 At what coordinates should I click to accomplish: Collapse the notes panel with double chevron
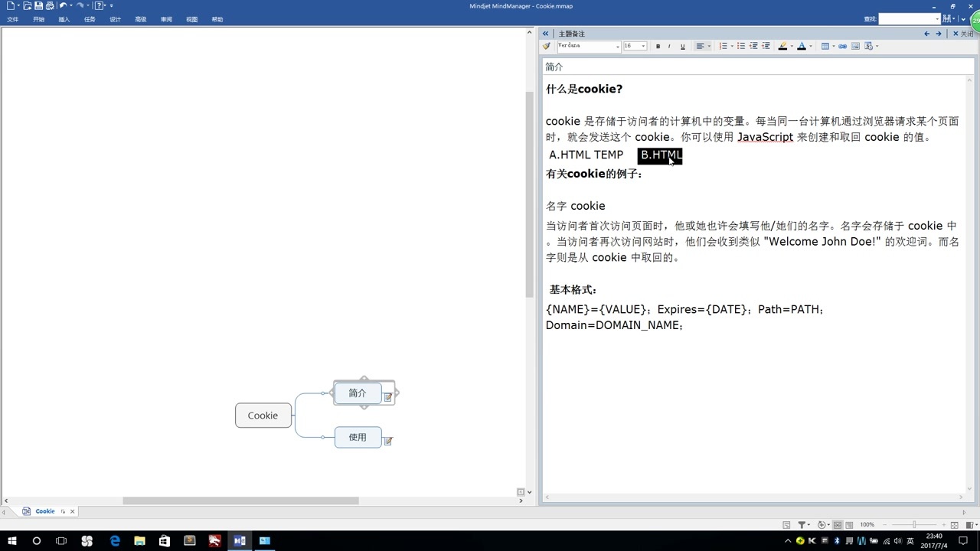click(x=545, y=34)
